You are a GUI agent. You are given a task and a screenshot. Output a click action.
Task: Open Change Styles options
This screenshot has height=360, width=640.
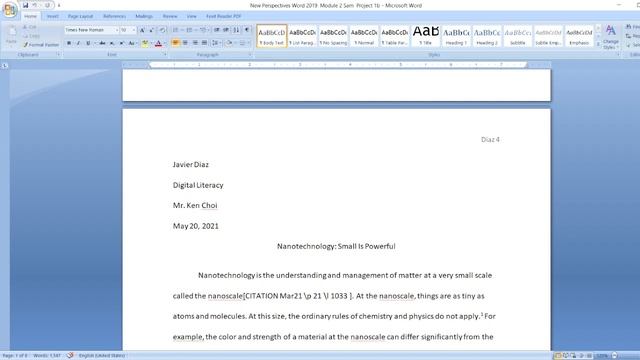611,37
